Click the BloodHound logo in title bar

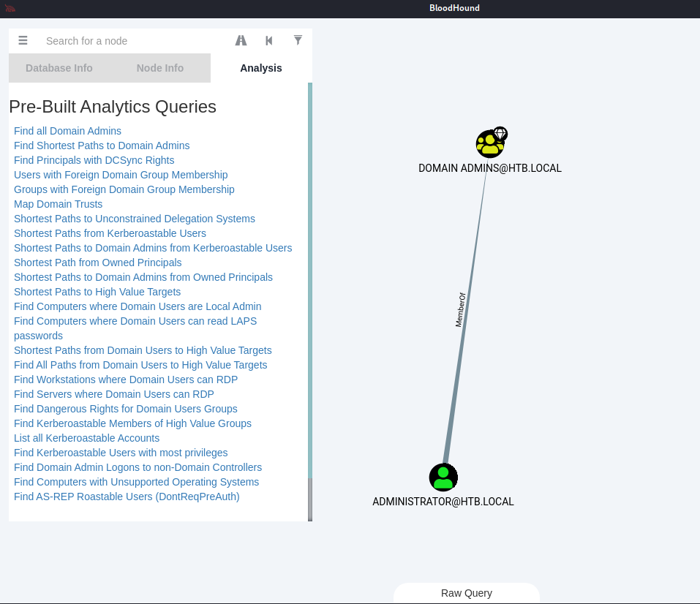pyautogui.click(x=10, y=8)
